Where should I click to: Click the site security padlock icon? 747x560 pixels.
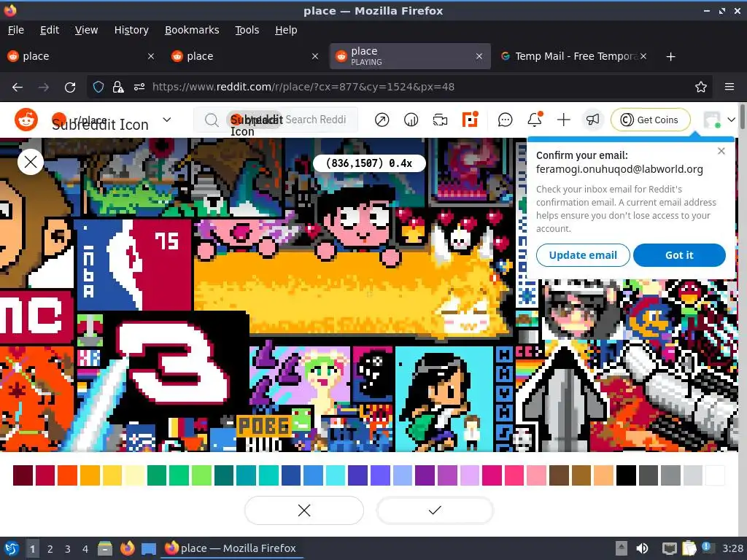pyautogui.click(x=117, y=87)
